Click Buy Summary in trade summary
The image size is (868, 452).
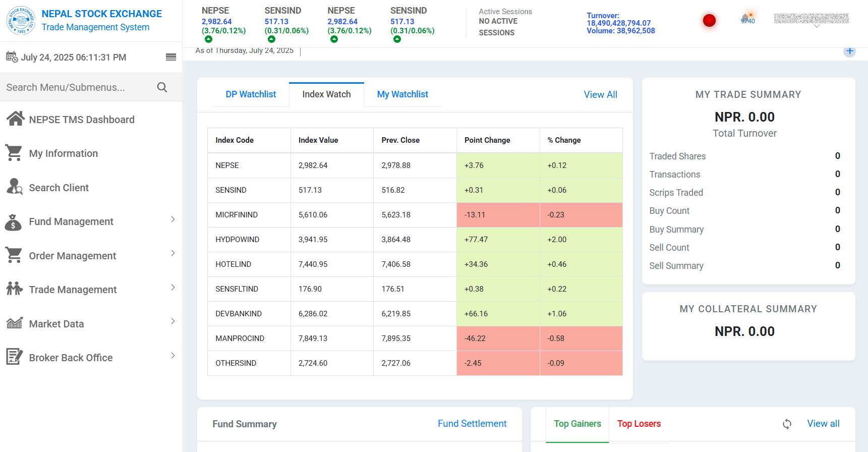676,230
